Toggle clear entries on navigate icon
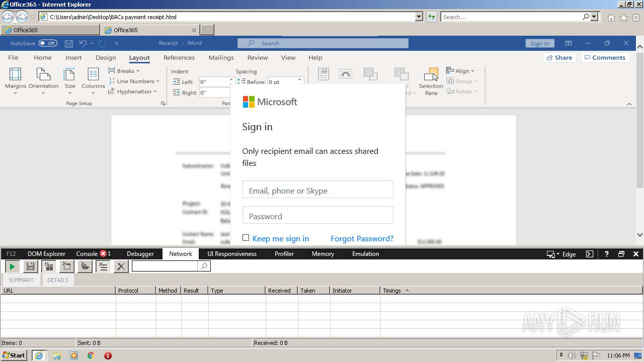 coord(103,266)
